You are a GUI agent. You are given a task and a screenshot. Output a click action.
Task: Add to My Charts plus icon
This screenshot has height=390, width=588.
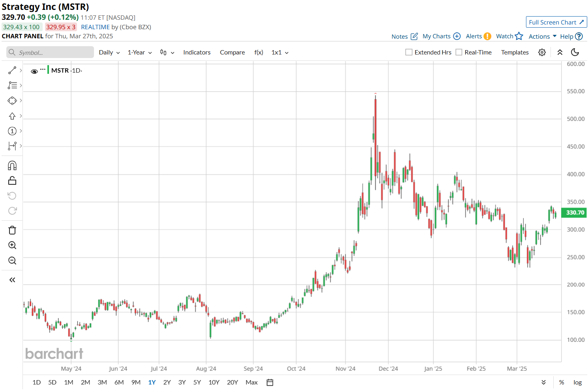click(x=457, y=36)
